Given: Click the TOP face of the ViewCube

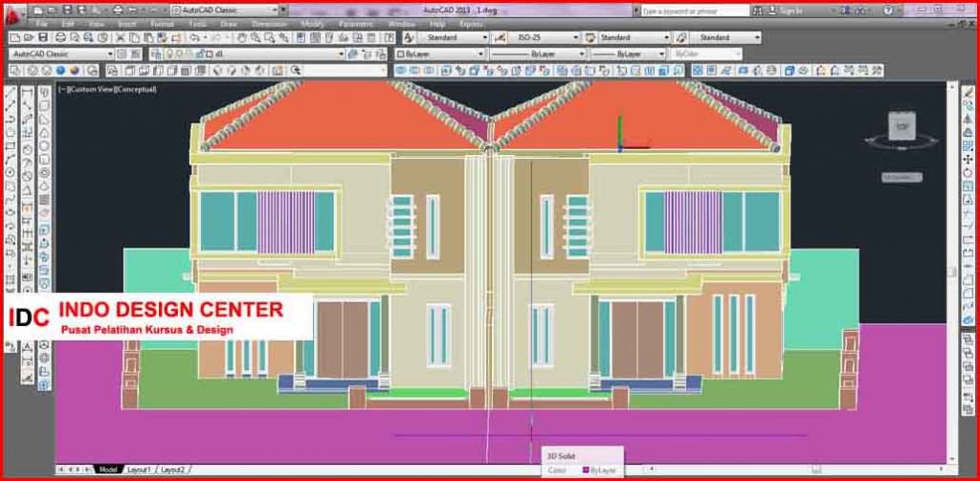Looking at the screenshot, I should pos(902,126).
